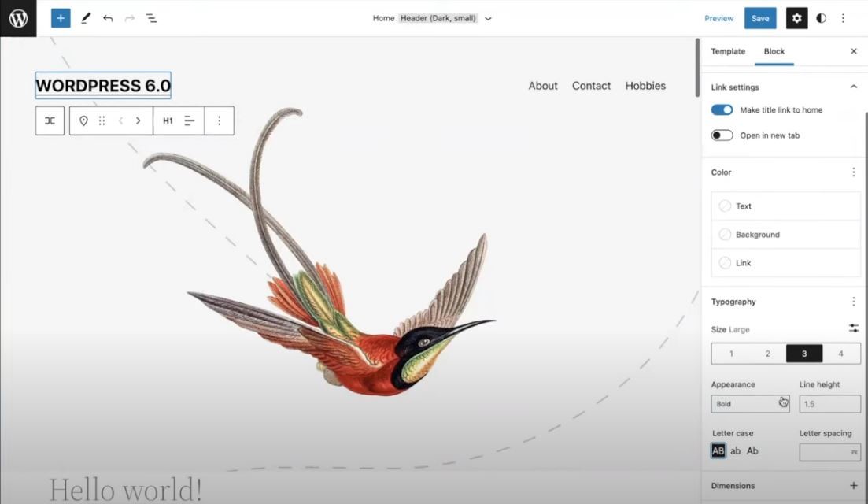Image resolution: width=868 pixels, height=504 pixels.
Task: Toggle Make title link to home
Action: (x=722, y=109)
